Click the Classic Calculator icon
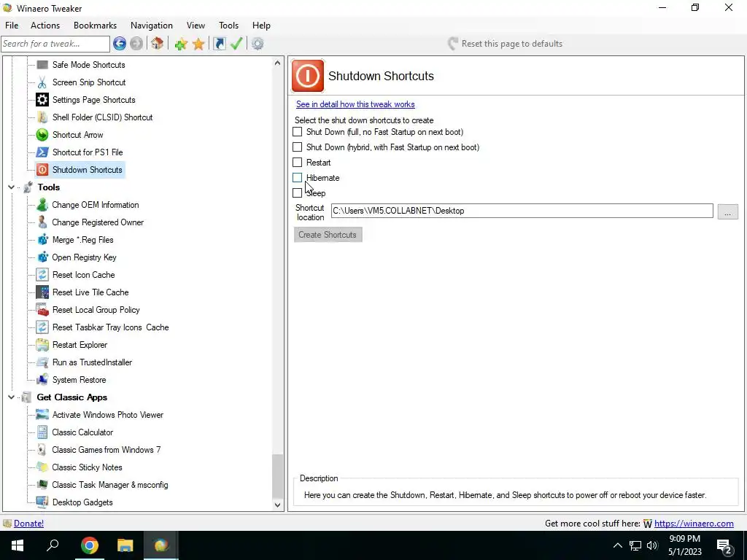 coord(42,432)
